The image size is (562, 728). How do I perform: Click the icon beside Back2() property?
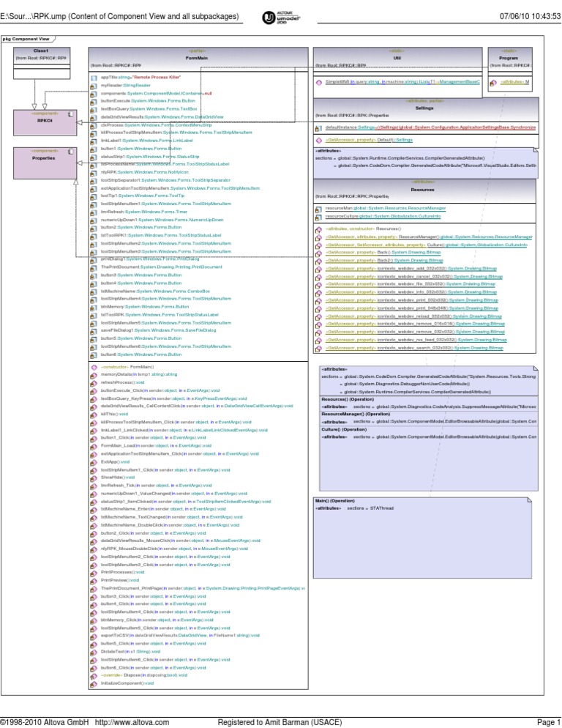(318, 261)
